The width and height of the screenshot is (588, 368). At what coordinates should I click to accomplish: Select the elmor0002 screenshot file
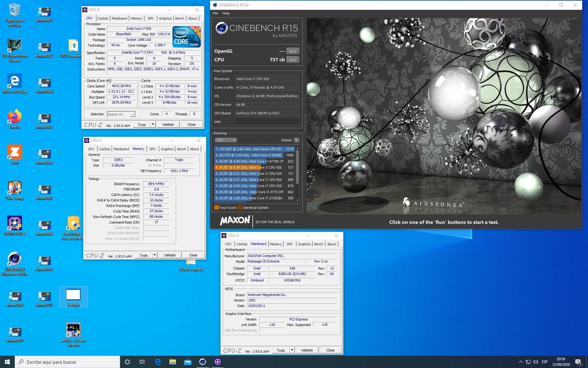click(44, 15)
